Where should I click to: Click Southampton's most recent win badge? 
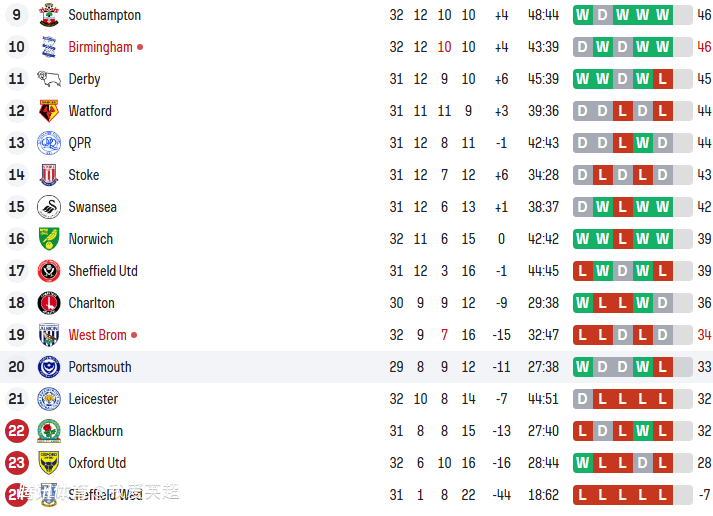(x=662, y=15)
